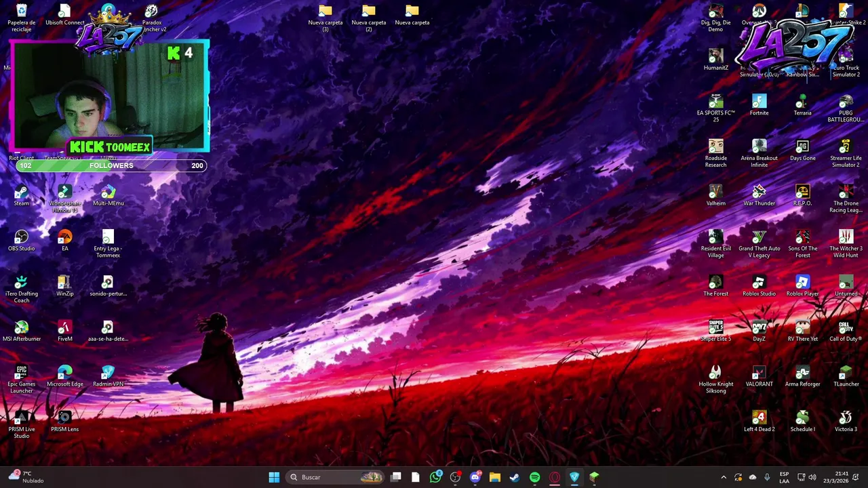This screenshot has width=868, height=488.
Task: Select the Schedule I game icon
Action: [803, 422]
